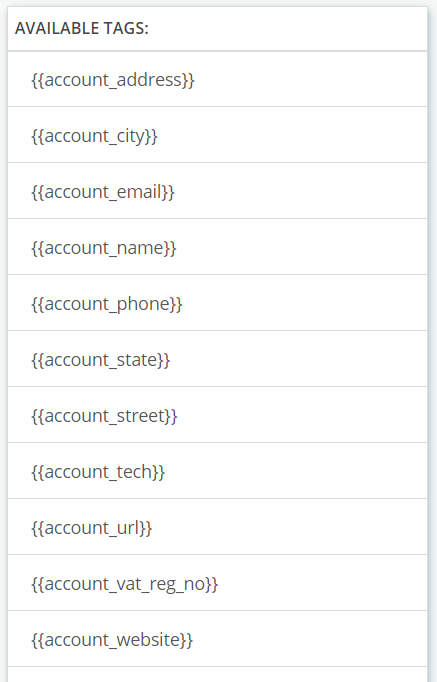Select the {{account_address}} tag
This screenshot has width=437, height=682.
[113, 80]
